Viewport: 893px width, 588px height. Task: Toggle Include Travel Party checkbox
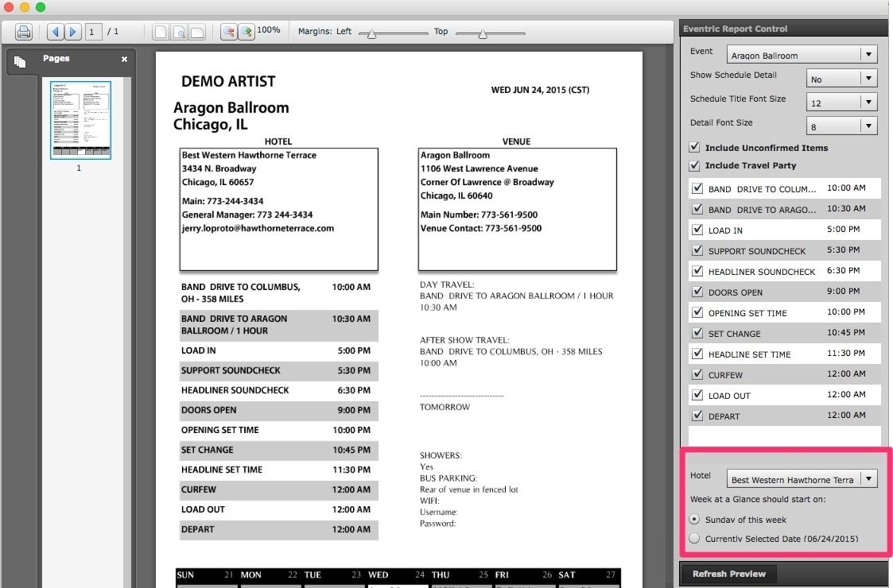point(694,165)
